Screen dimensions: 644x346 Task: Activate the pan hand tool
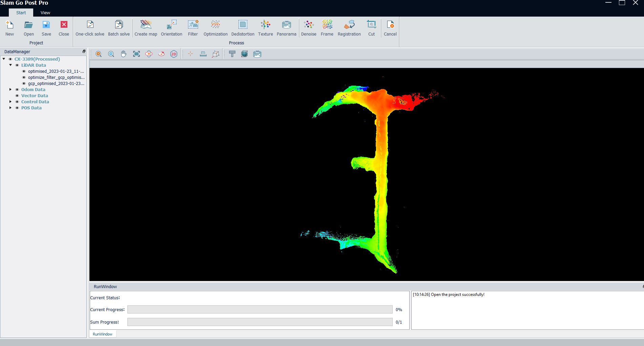click(124, 54)
